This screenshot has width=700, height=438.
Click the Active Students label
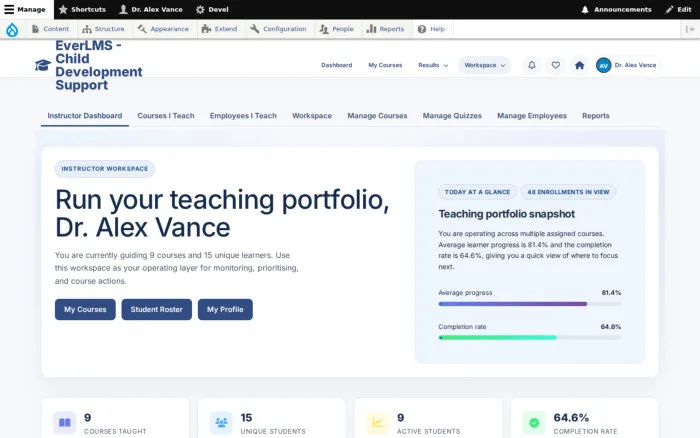[429, 431]
